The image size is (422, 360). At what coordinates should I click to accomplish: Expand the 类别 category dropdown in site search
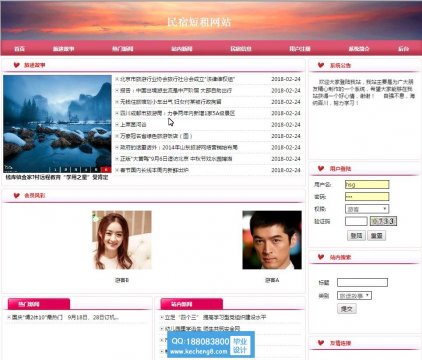pos(354,295)
